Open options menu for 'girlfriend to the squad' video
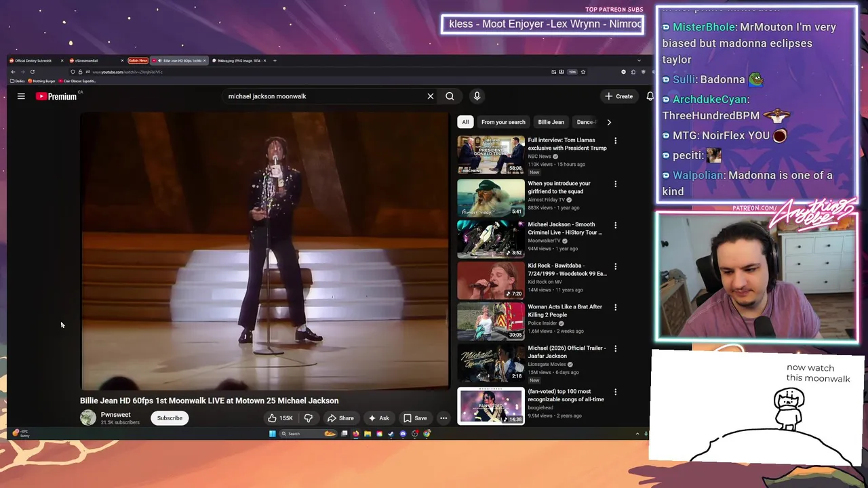Screen dimensions: 868x488 coord(615,184)
